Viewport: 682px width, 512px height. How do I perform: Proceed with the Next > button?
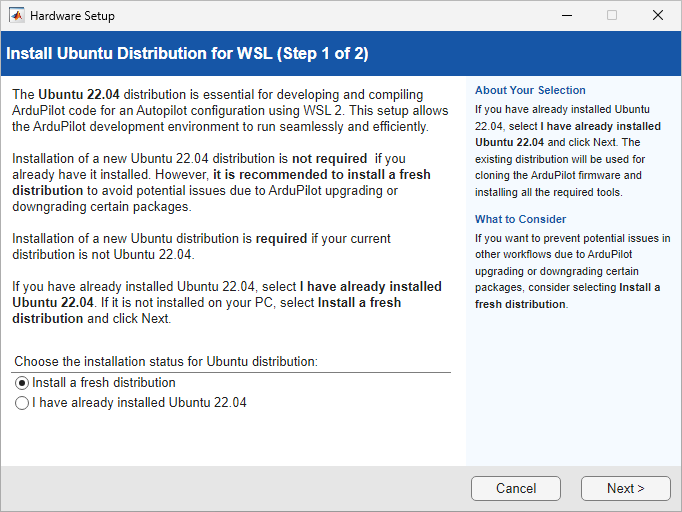(625, 488)
